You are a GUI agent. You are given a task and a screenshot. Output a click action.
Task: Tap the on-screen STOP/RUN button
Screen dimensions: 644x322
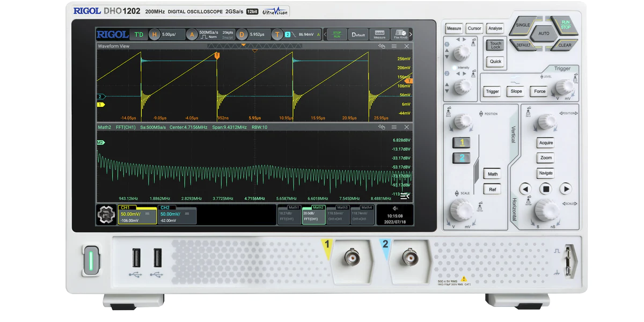point(337,34)
